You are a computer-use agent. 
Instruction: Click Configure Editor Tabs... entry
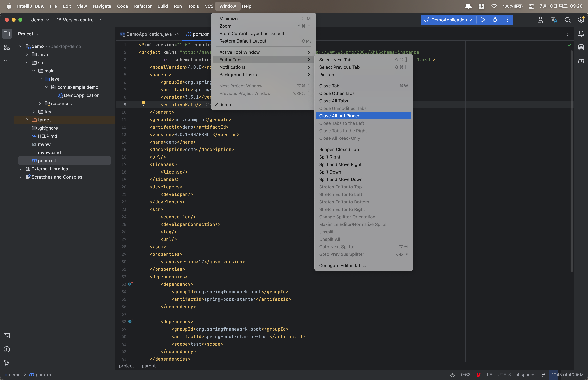(x=343, y=266)
